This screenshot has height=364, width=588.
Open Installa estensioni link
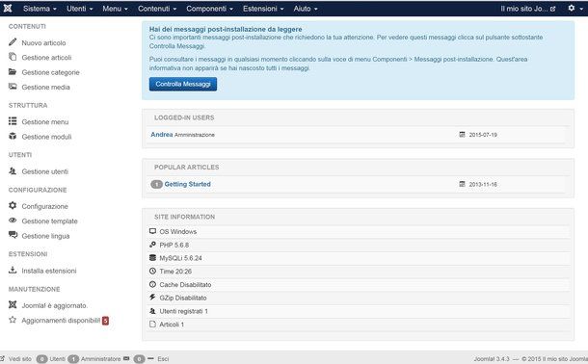point(49,271)
